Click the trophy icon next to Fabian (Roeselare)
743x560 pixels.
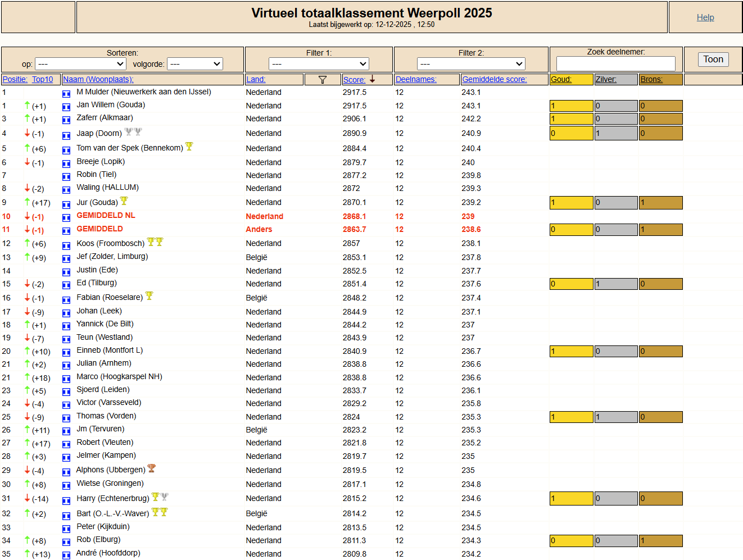(149, 296)
